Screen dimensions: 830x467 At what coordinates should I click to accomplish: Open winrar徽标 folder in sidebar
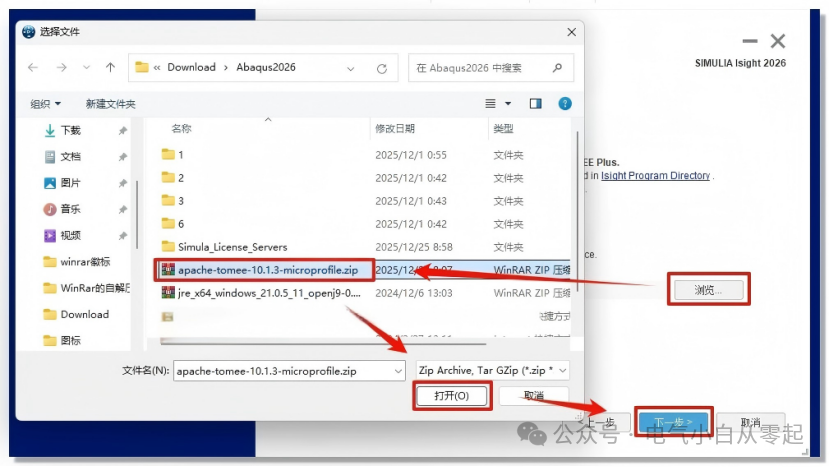tap(85, 262)
